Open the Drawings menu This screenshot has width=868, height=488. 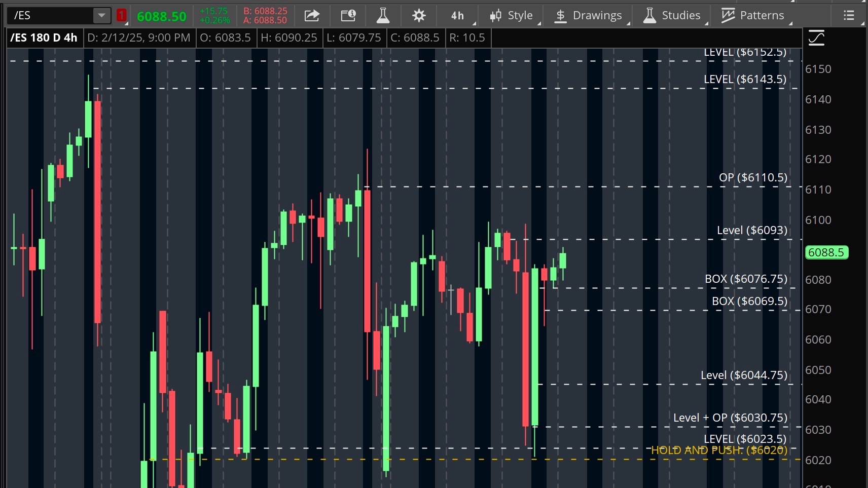point(588,16)
